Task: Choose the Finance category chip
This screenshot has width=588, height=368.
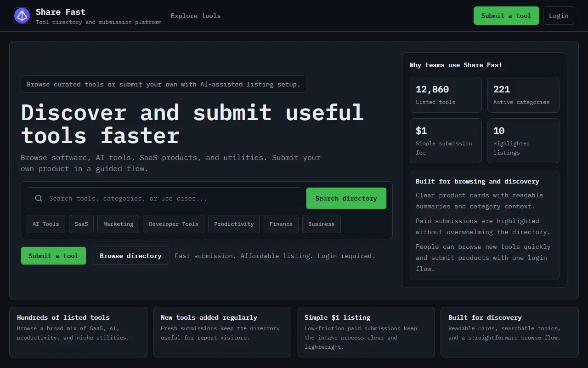Action: point(281,224)
